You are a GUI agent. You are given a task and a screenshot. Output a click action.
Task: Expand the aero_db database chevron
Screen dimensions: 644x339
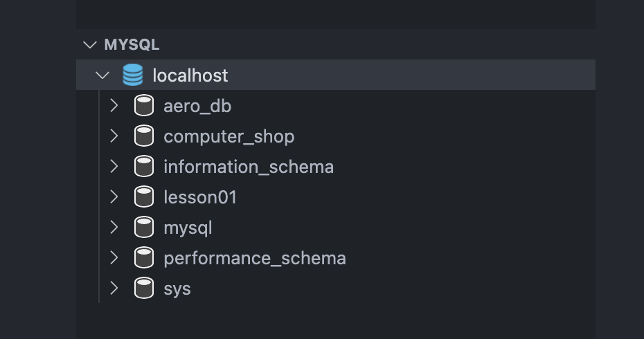114,106
